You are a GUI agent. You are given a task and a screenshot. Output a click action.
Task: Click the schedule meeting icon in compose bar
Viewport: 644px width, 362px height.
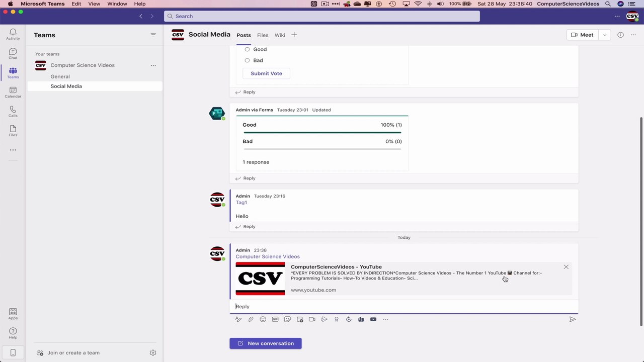pos(300,319)
